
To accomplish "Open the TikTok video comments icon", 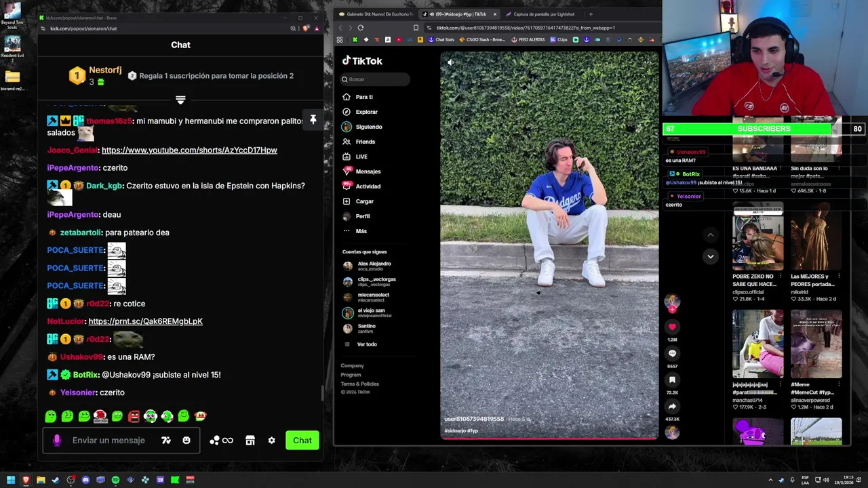I will [672, 353].
